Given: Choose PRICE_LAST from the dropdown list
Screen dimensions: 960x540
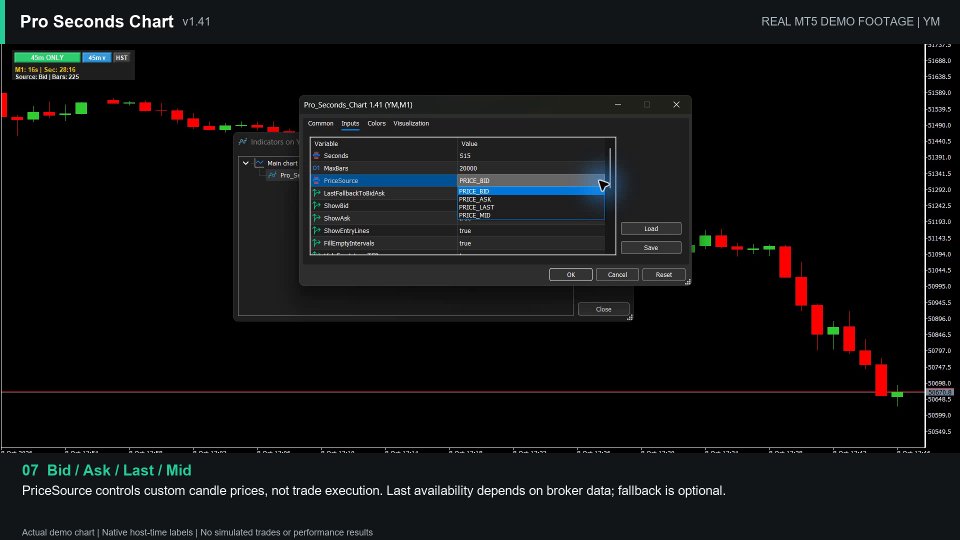Looking at the screenshot, I should point(531,207).
